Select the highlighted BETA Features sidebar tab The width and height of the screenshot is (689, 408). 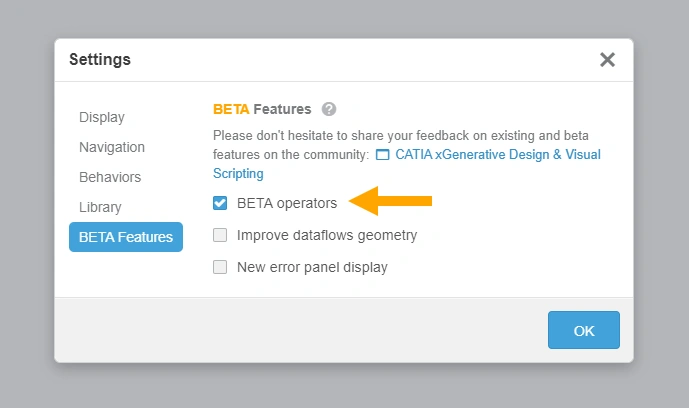click(126, 237)
